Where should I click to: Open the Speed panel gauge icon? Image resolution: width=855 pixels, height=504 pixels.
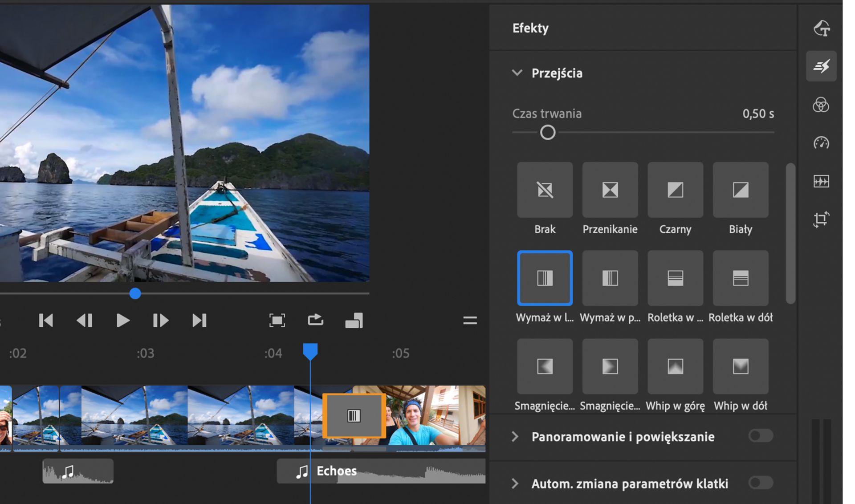(821, 143)
